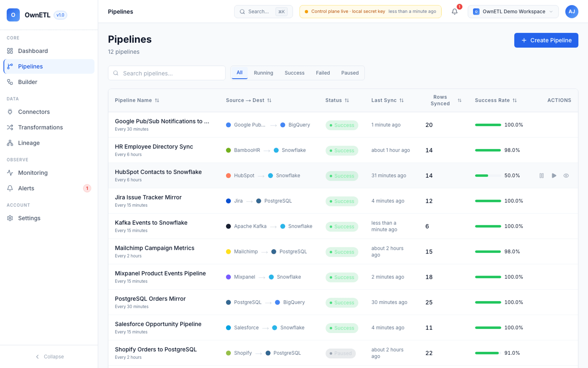Click the '12 pipelines' count text
Image resolution: width=588 pixels, height=368 pixels.
123,52
